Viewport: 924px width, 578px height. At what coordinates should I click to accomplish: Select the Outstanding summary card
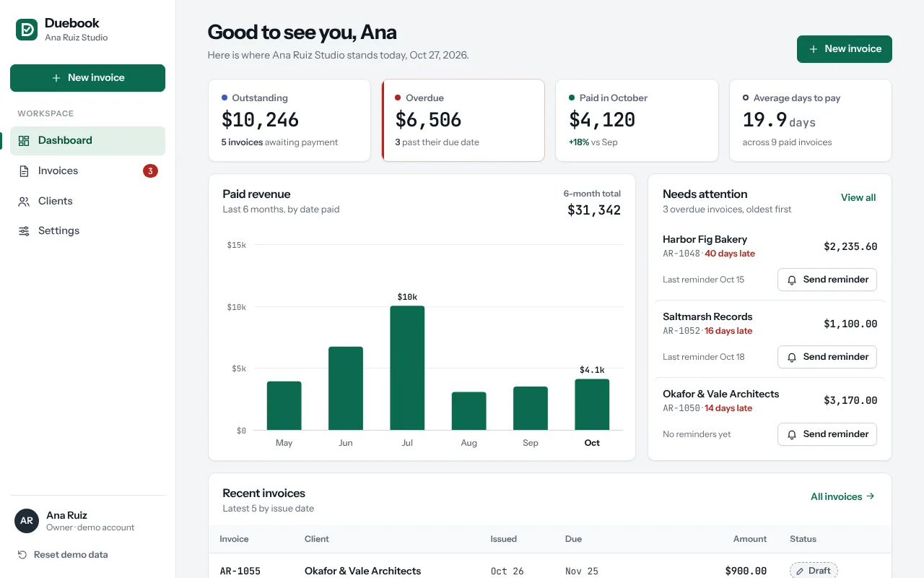tap(289, 121)
